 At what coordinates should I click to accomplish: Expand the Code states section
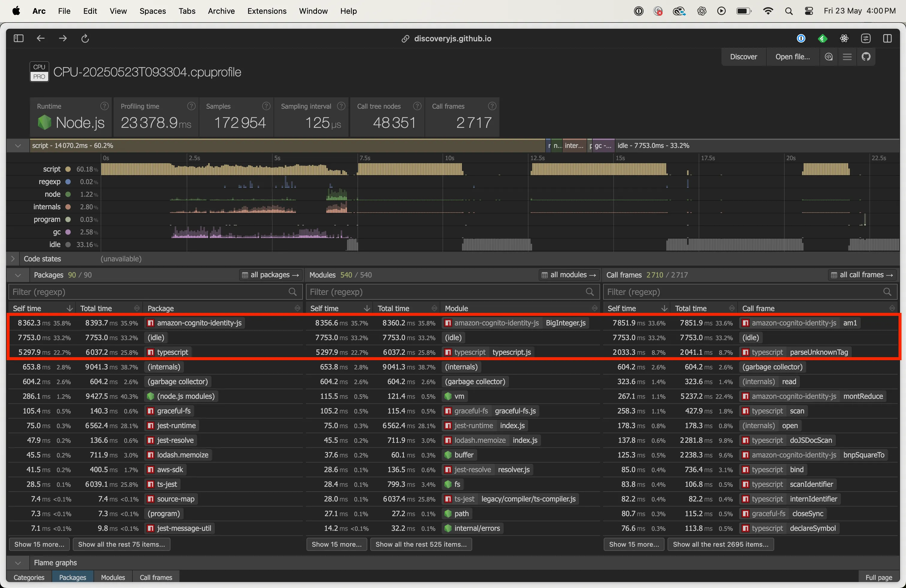point(13,259)
